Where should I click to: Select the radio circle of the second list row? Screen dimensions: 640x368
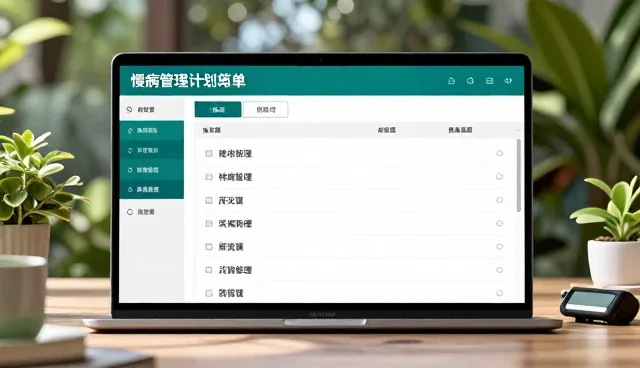(500, 177)
